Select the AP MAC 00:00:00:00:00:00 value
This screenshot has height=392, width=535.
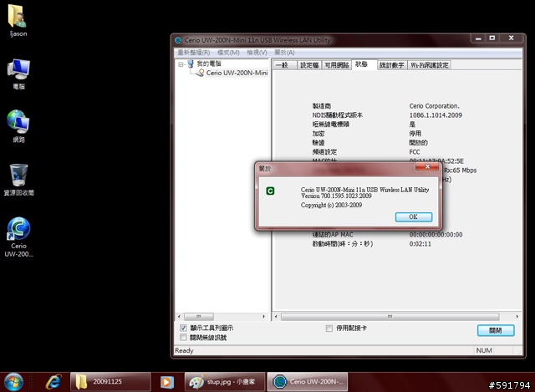436,234
